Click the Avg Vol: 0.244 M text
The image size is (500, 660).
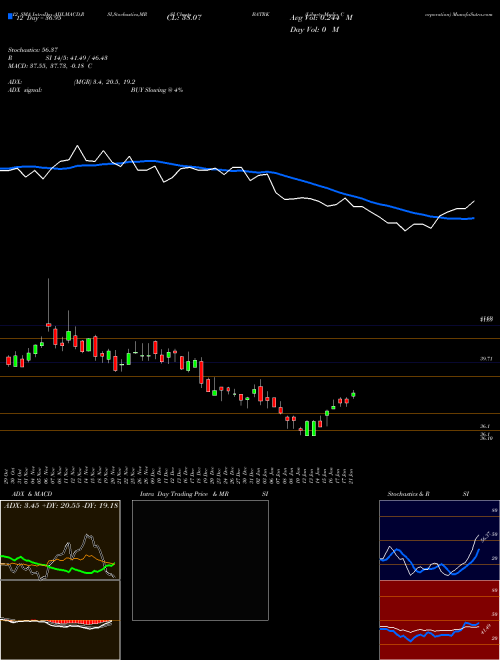[321, 18]
